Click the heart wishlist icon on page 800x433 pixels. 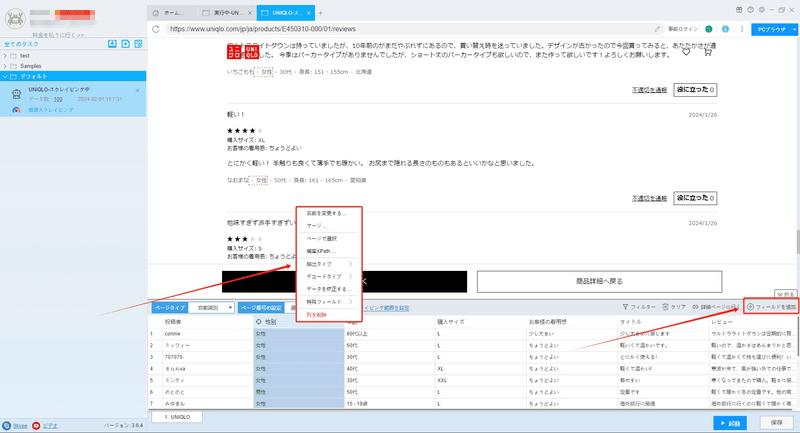click(686, 52)
